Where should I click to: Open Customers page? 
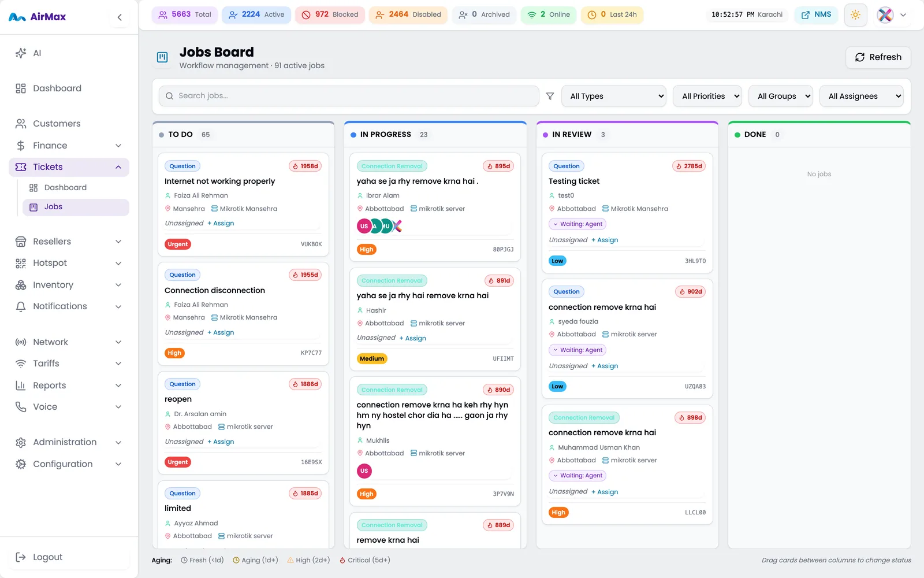click(69, 124)
